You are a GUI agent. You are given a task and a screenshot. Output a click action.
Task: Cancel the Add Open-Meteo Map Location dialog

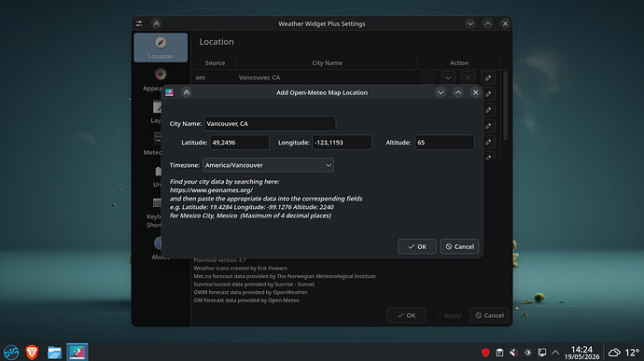click(x=459, y=246)
